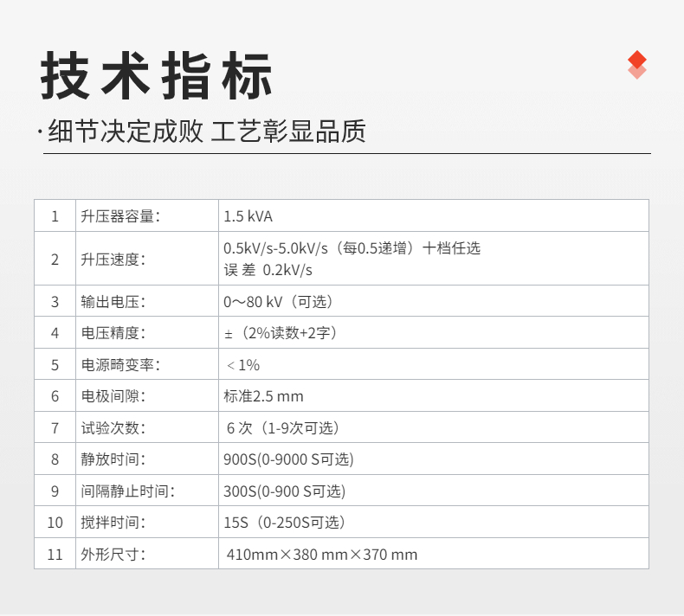The width and height of the screenshot is (684, 616).
Task: Select the 升压速度 label cell
Action: (x=113, y=259)
